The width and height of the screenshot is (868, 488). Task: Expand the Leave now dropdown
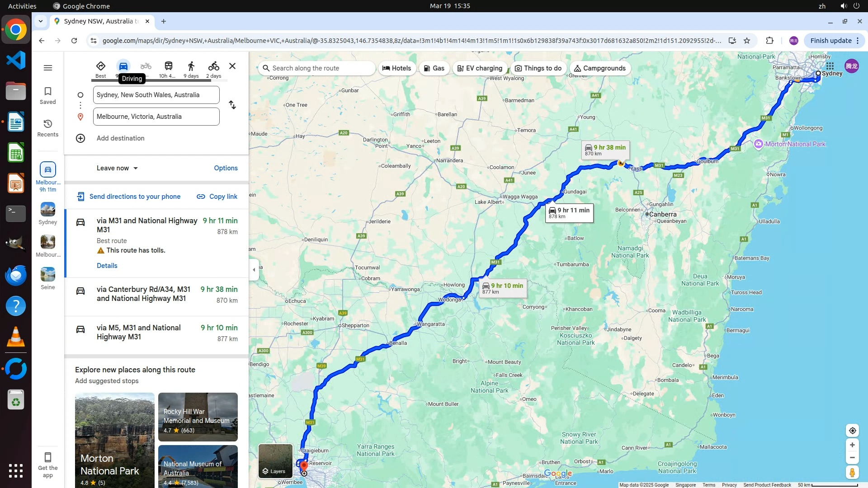(x=117, y=168)
